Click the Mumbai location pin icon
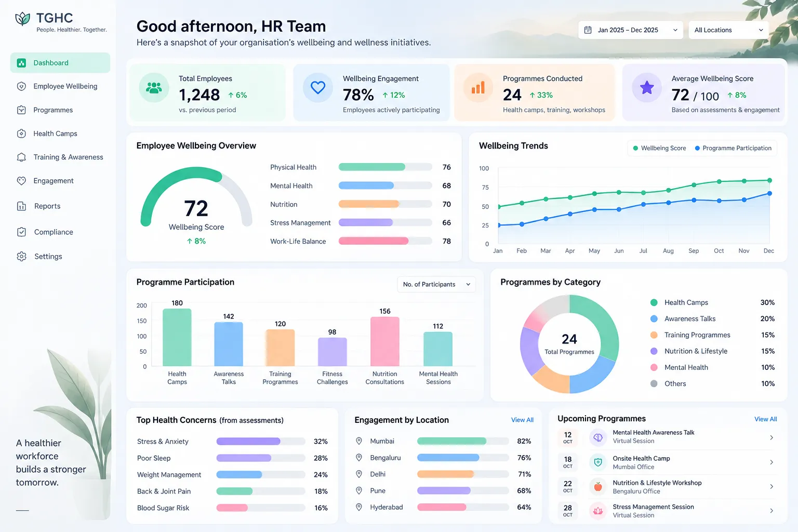 pyautogui.click(x=359, y=441)
